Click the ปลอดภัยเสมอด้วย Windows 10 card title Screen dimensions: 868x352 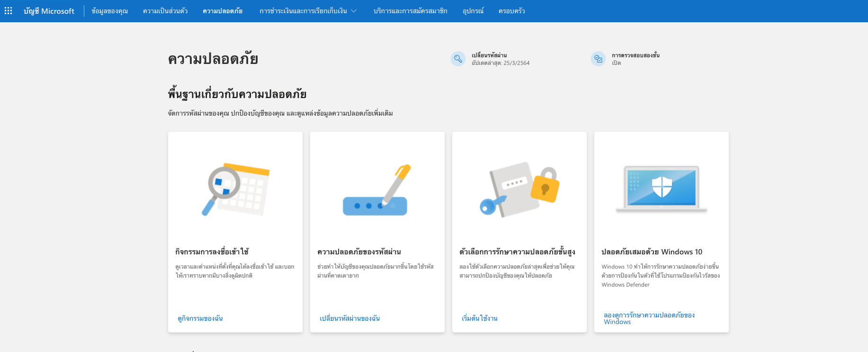coord(652,252)
